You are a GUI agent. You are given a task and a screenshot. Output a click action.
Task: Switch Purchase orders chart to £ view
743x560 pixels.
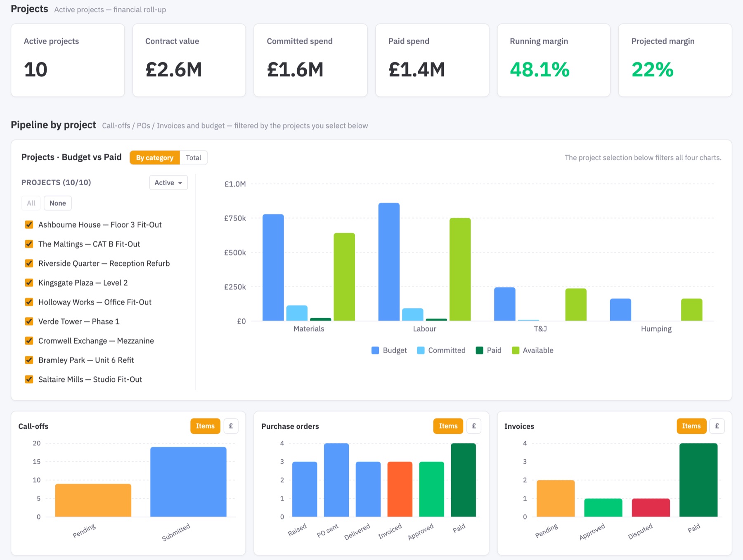pyautogui.click(x=474, y=426)
